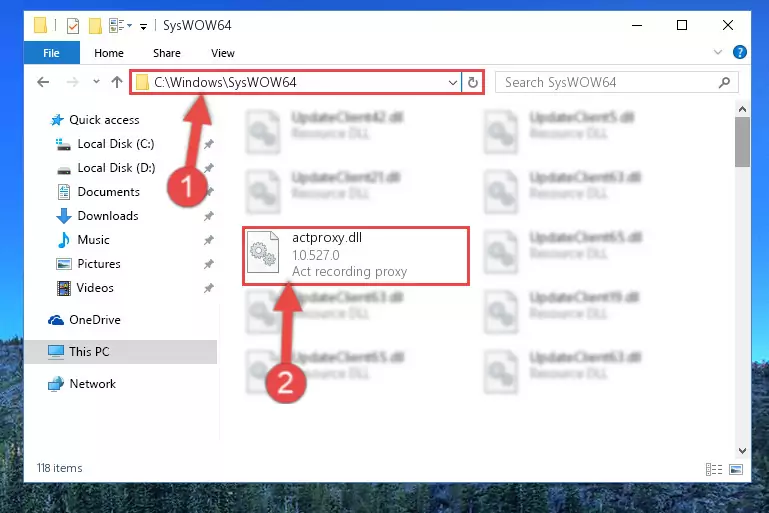The width and height of the screenshot is (769, 513).
Task: Click the search magnifier icon
Action: (x=724, y=82)
